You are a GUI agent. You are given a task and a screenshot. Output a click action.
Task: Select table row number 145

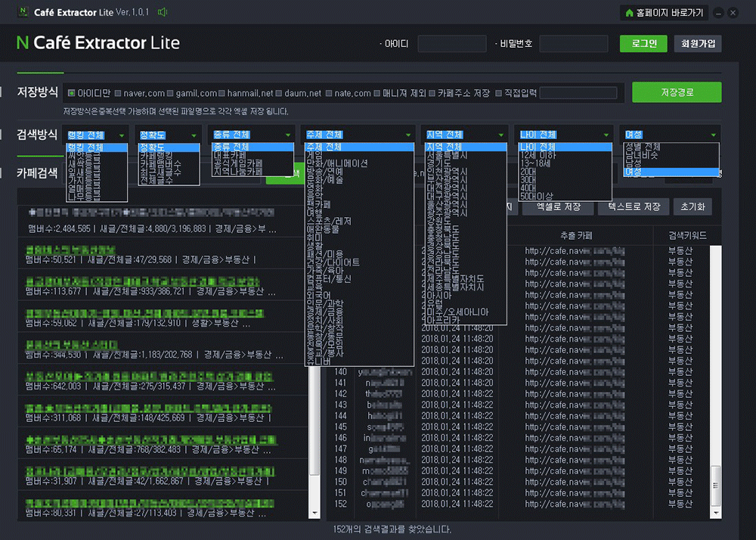tap(517, 427)
